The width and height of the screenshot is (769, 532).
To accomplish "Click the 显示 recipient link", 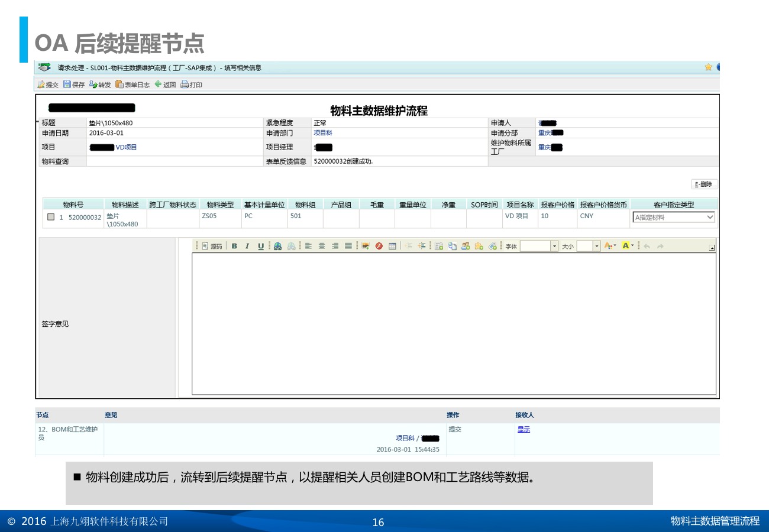I will (524, 430).
